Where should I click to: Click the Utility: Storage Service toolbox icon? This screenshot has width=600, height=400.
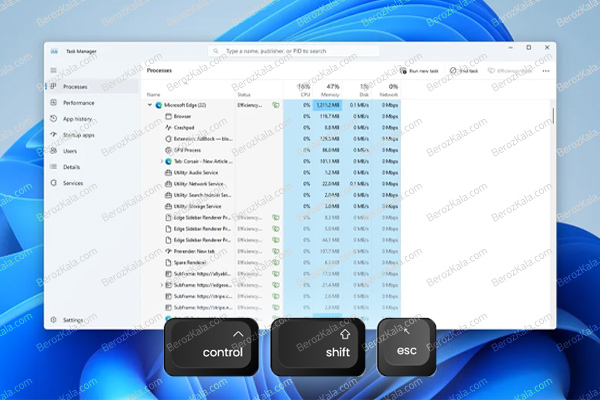[x=168, y=206]
